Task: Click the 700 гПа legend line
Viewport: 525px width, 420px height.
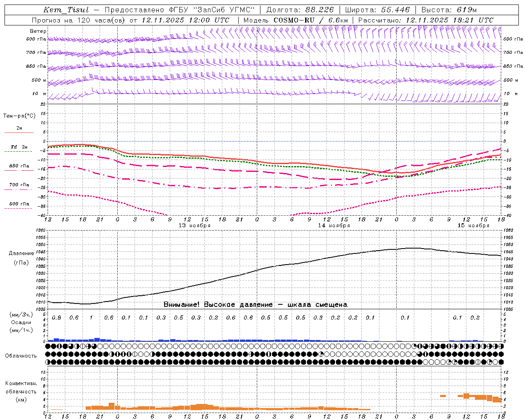Action: tap(19, 189)
